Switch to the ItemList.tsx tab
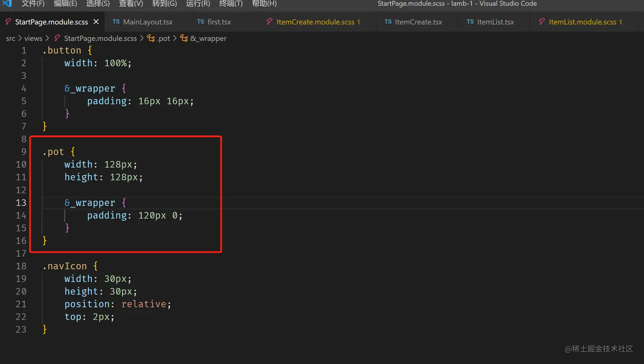644x364 pixels. click(495, 22)
